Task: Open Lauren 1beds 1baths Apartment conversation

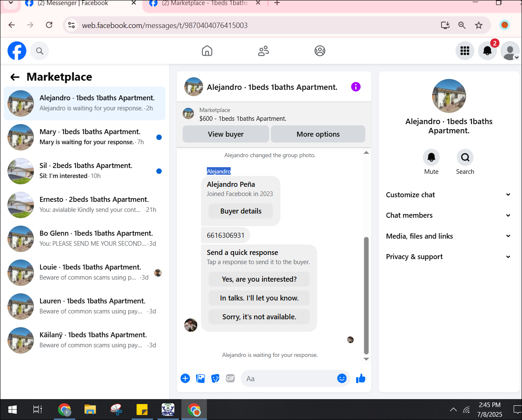Action: tap(85, 306)
